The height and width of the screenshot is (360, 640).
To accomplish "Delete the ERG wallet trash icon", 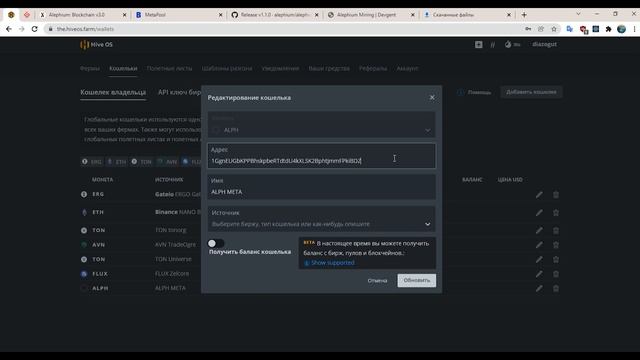I will point(556,195).
